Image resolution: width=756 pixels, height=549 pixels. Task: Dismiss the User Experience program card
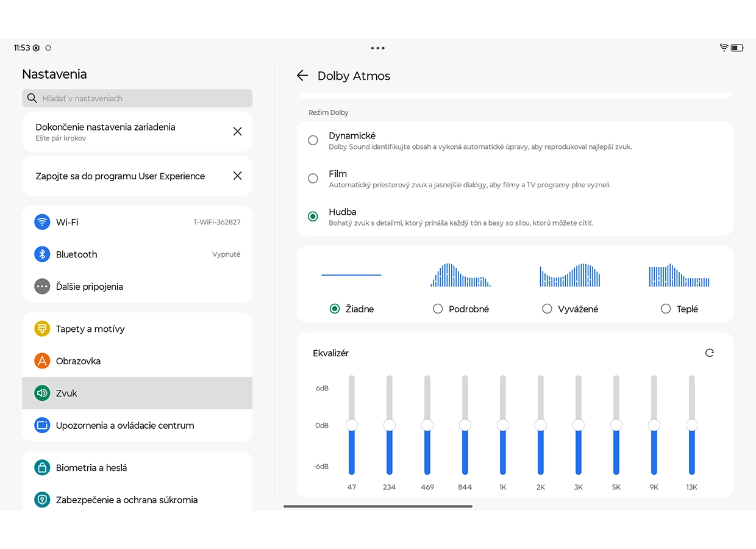[238, 176]
